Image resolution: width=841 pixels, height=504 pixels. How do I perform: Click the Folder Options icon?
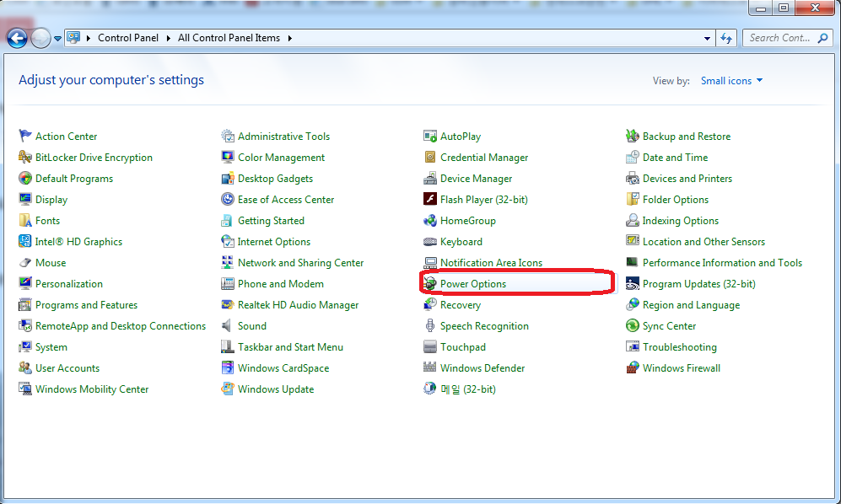point(633,200)
